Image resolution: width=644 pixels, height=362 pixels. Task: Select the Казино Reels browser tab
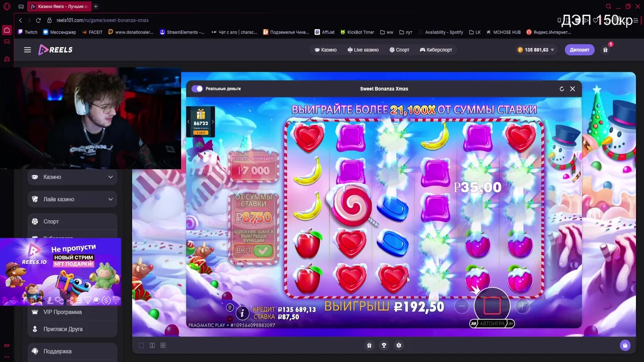[x=59, y=7]
